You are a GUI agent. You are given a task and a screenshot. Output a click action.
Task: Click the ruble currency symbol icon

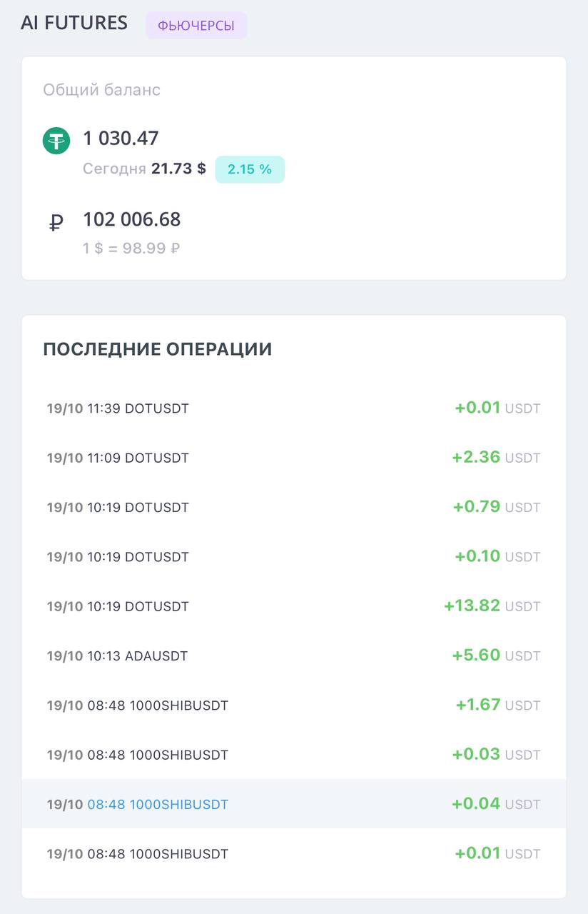click(56, 223)
